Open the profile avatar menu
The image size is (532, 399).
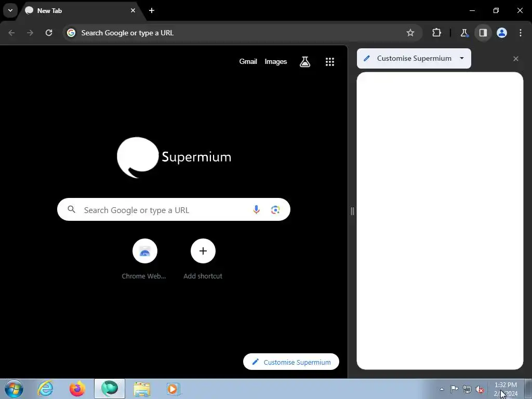pyautogui.click(x=502, y=33)
